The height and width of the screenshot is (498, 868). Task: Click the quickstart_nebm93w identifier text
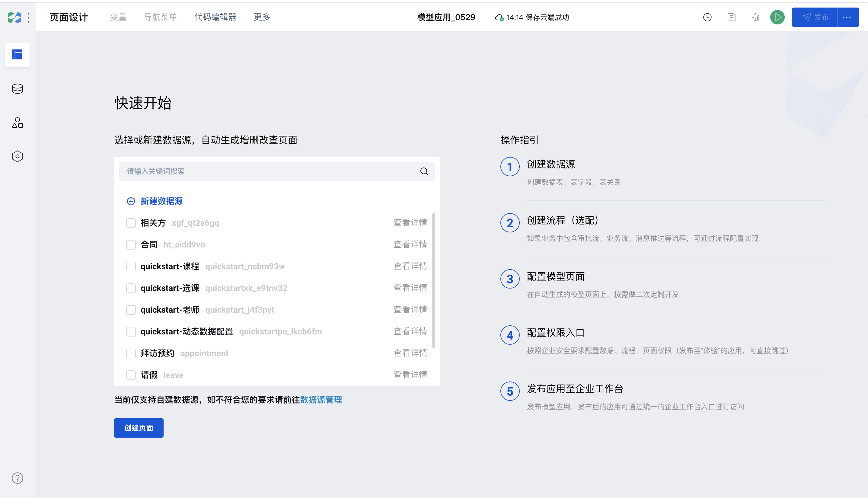245,267
